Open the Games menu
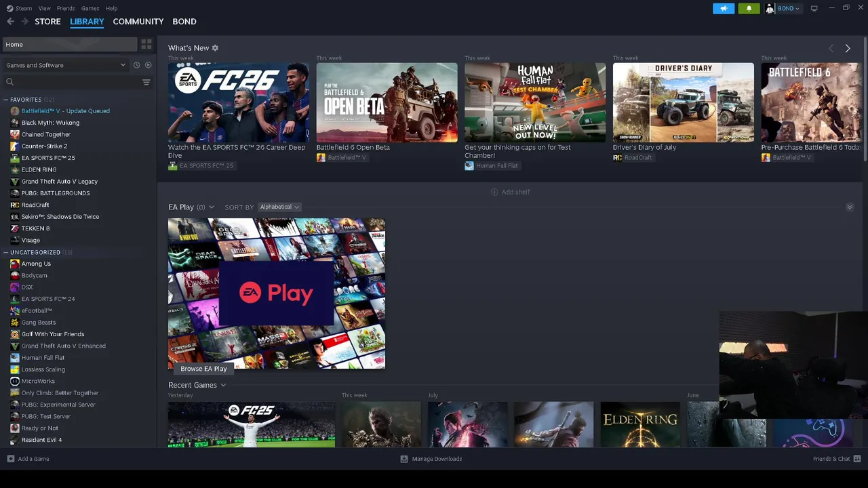The width and height of the screenshot is (868, 488). click(x=90, y=8)
